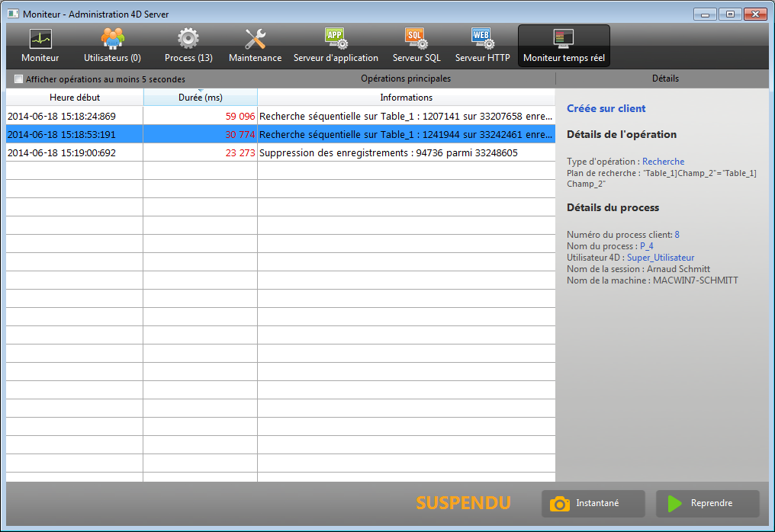
Task: Click the Informations column header
Action: (406, 98)
